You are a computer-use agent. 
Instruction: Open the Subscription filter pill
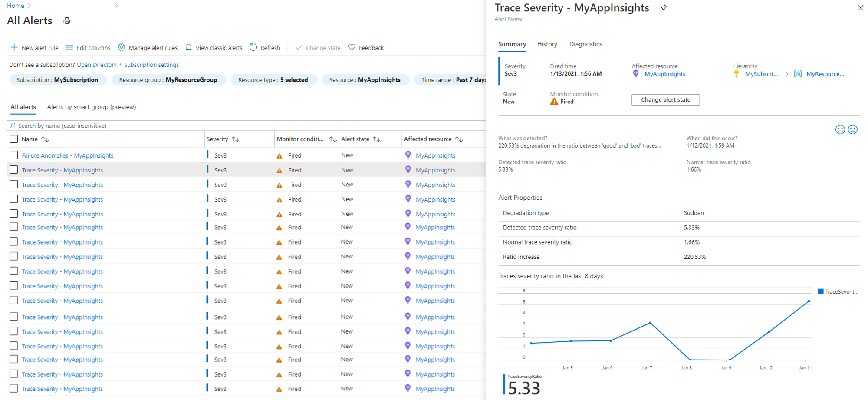[x=57, y=80]
